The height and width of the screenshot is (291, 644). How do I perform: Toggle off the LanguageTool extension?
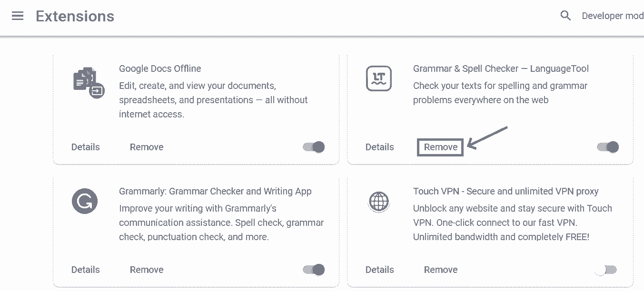click(608, 147)
